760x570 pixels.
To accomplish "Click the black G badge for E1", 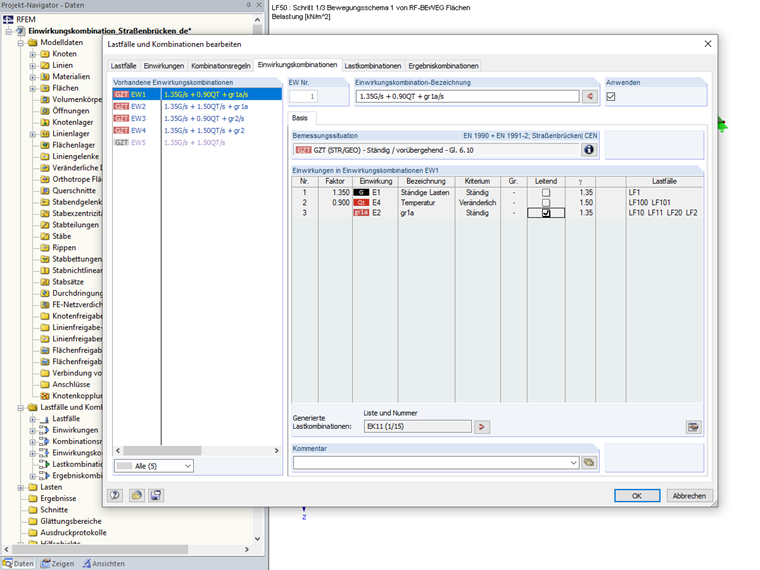I will (361, 192).
